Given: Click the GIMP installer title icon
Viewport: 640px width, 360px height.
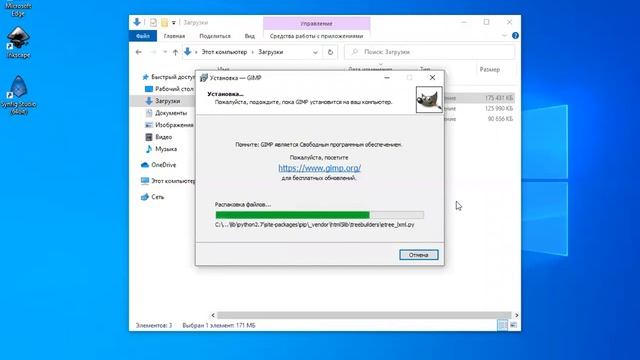Looking at the screenshot, I should 204,78.
